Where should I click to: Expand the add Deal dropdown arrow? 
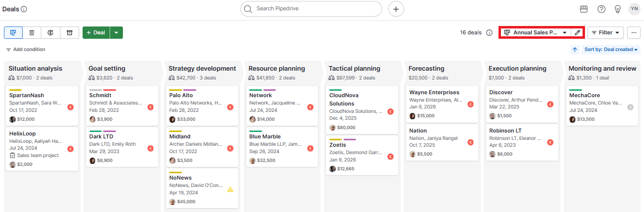[116, 32]
